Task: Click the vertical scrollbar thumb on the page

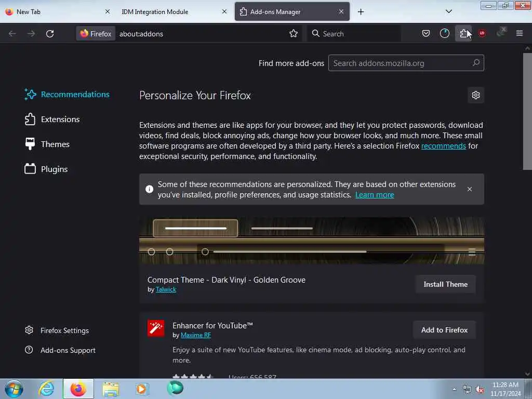Action: (x=527, y=111)
